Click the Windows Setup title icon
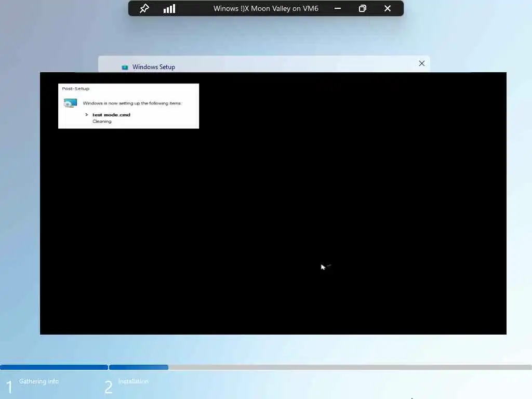 125,67
